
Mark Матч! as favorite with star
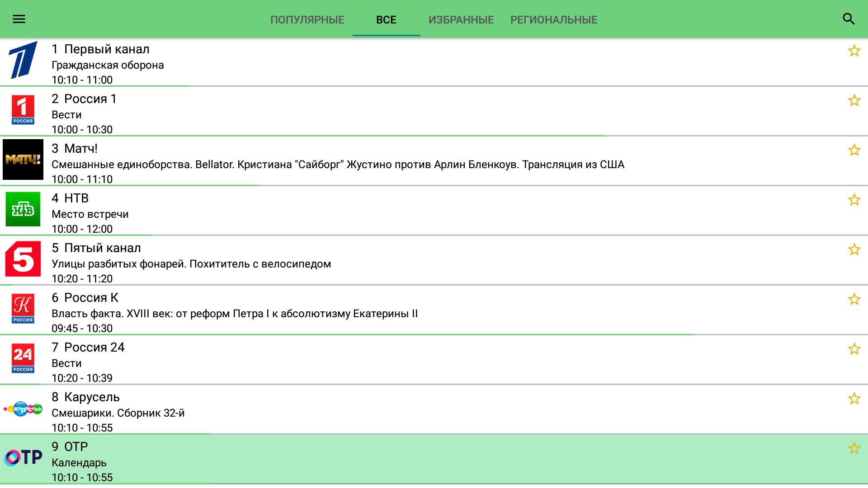pos(854,150)
